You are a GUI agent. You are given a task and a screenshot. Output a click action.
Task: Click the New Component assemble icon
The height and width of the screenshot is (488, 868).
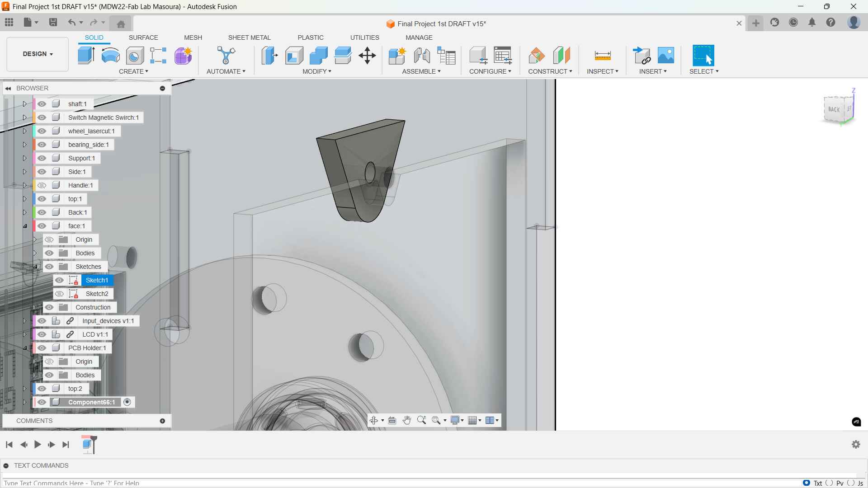(397, 56)
